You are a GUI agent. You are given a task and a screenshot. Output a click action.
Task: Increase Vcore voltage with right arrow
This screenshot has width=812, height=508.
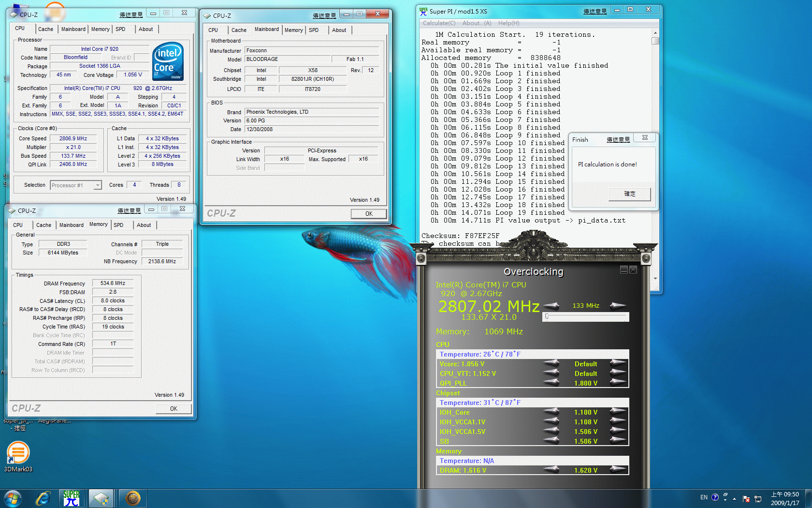[x=618, y=363]
